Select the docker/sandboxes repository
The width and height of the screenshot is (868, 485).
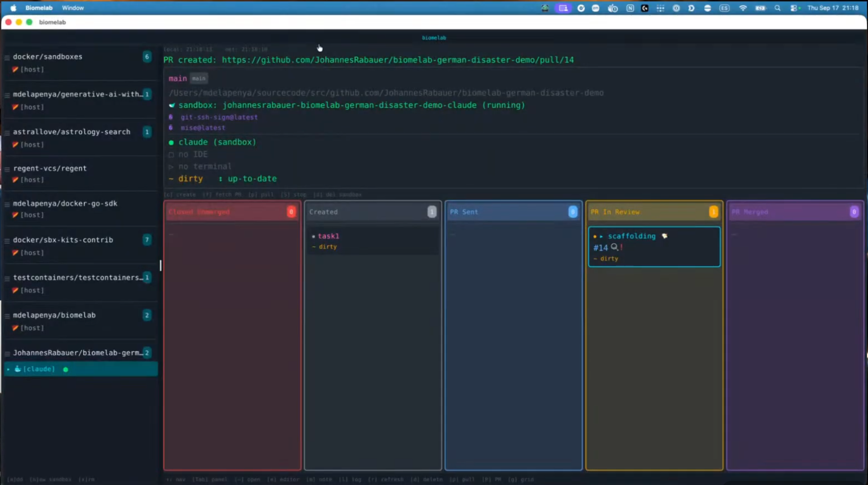click(48, 57)
